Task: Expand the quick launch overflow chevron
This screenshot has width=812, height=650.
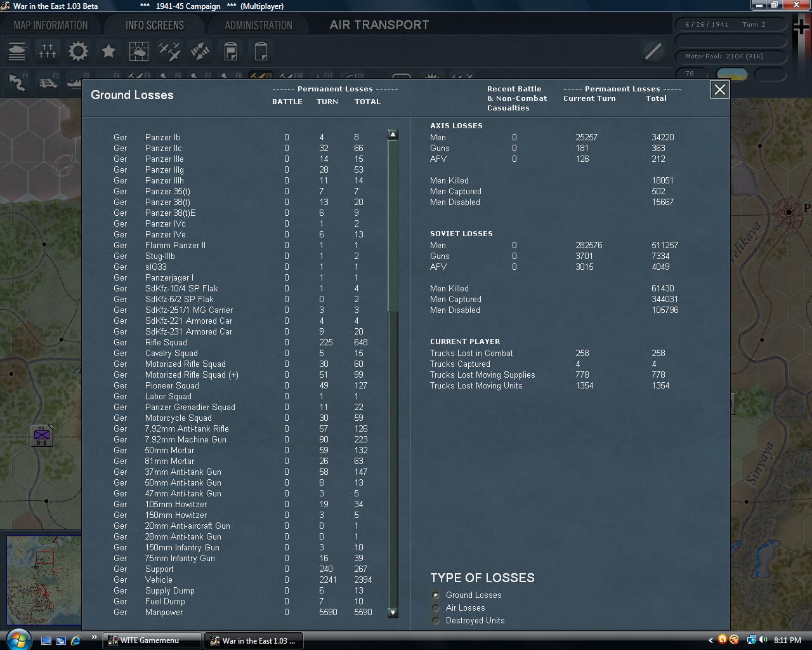Action: pos(95,637)
